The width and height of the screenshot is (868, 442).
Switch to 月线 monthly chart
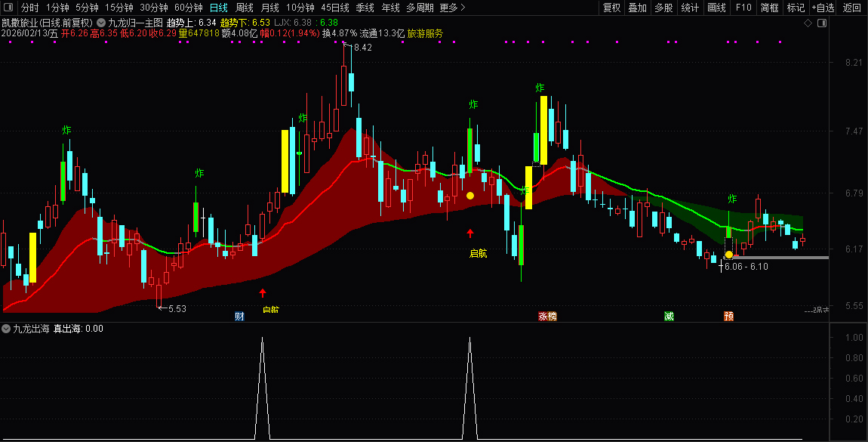pyautogui.click(x=269, y=8)
